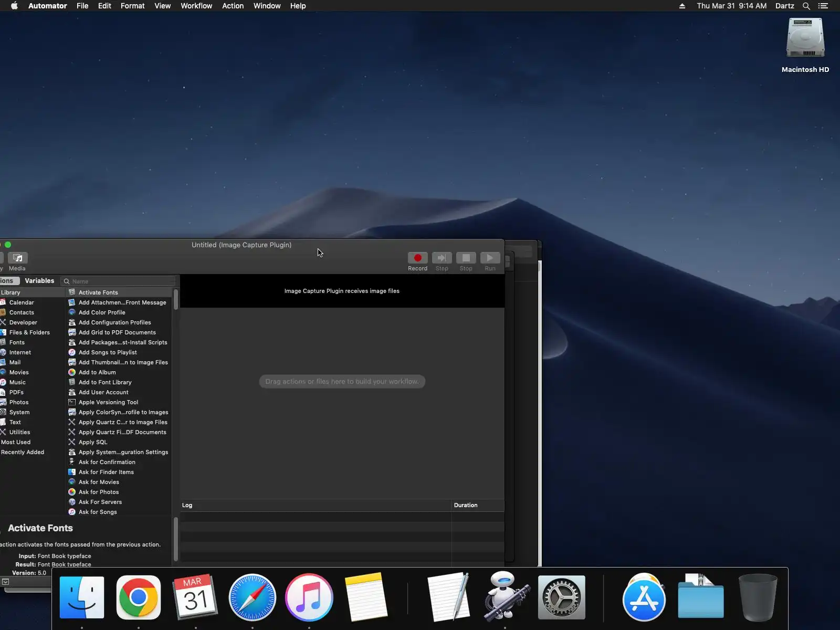
Task: Click the menu bar clock 'Thu Mar 31 9:14 AM'
Action: tap(731, 6)
